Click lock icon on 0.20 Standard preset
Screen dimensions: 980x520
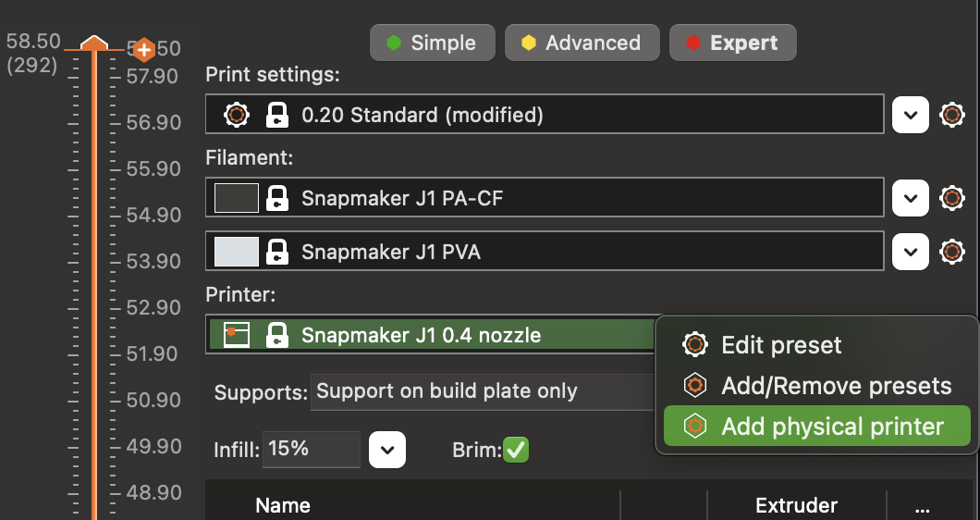click(276, 115)
